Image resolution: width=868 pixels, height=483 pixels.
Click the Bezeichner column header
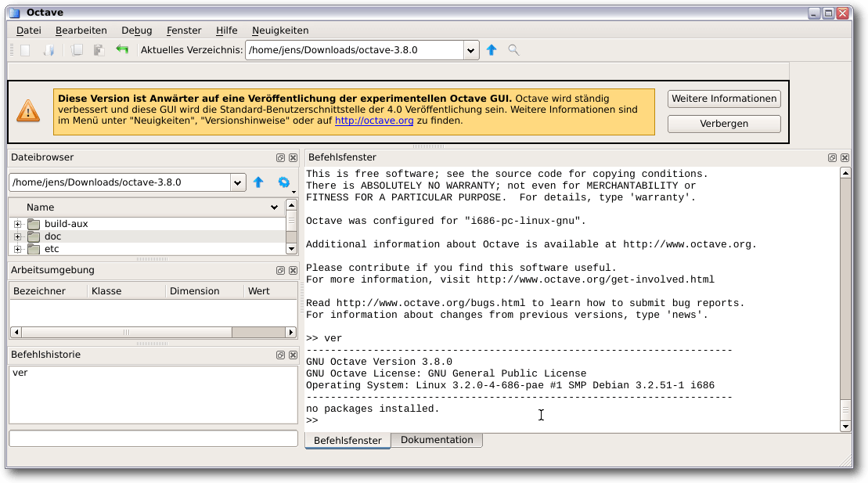[x=49, y=291]
